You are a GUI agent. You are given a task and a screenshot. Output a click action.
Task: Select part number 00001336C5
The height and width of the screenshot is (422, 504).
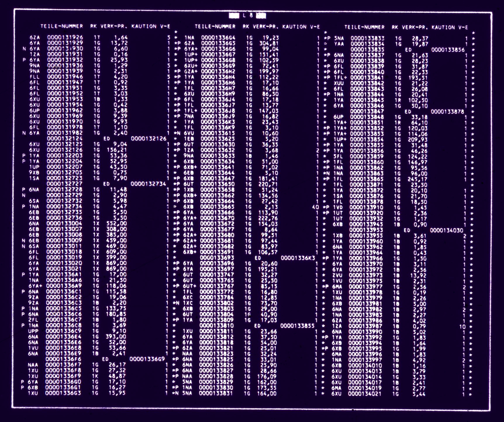click(64, 308)
